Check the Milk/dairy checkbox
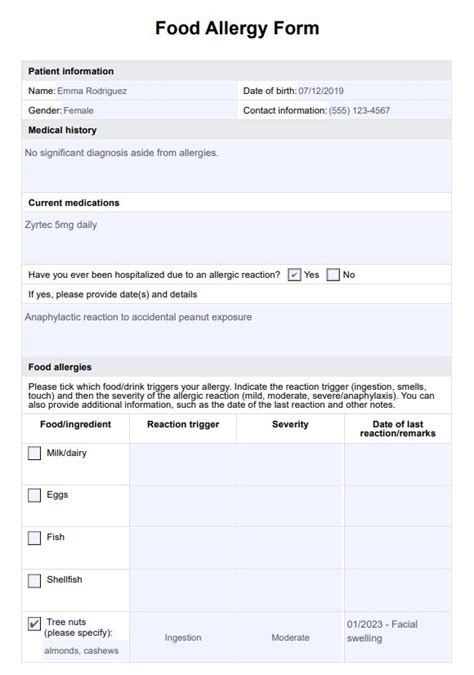Screen dimensions: 474x675 [34, 453]
